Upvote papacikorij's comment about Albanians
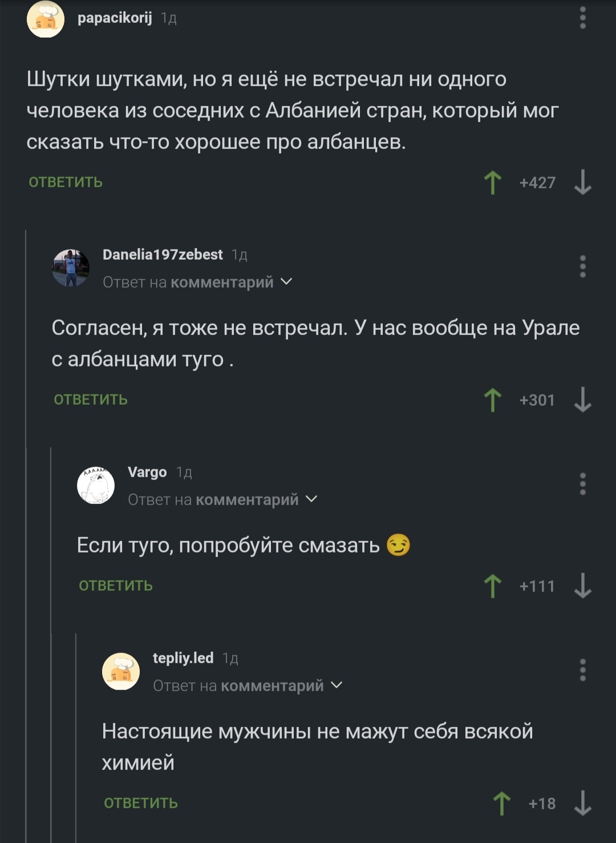Screen dimensions: 616x843 coord(493,183)
